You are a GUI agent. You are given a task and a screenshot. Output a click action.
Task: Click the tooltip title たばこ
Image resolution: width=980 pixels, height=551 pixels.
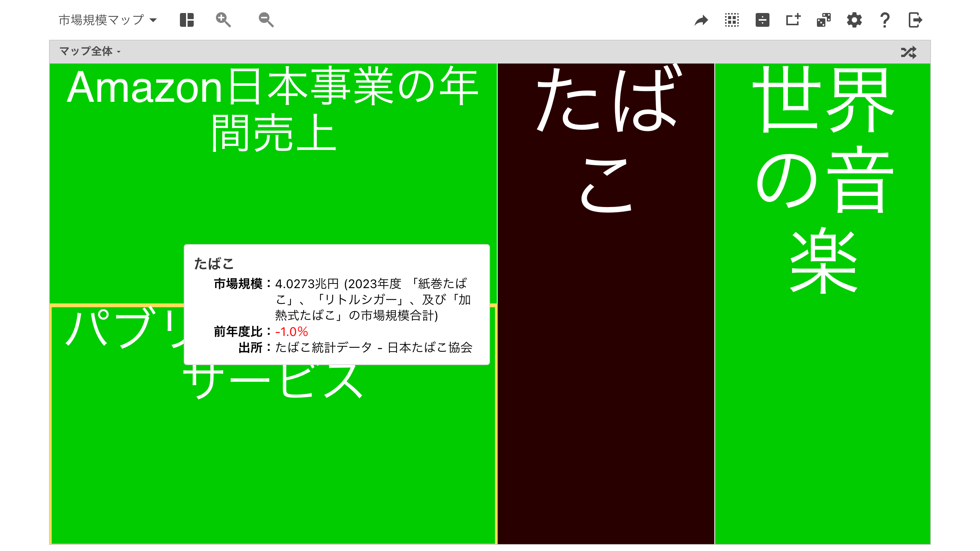(x=214, y=264)
